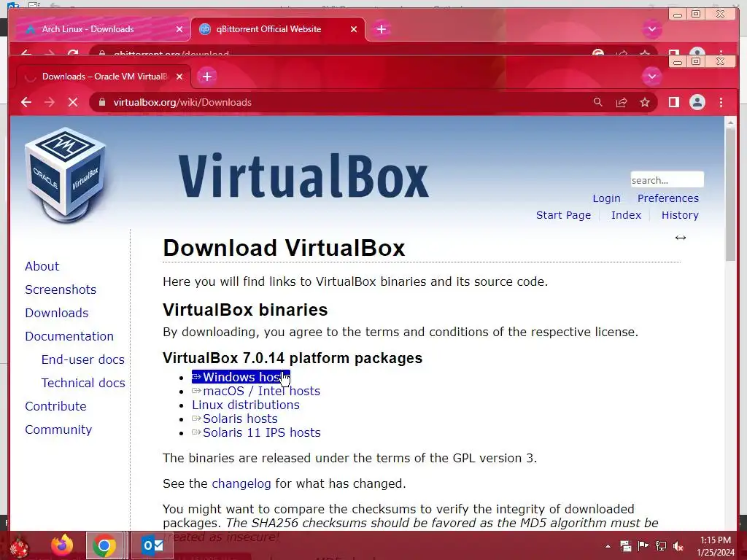The width and height of the screenshot is (747, 560).
Task: Expand tab search in the qBittorrent window
Action: [x=651, y=29]
